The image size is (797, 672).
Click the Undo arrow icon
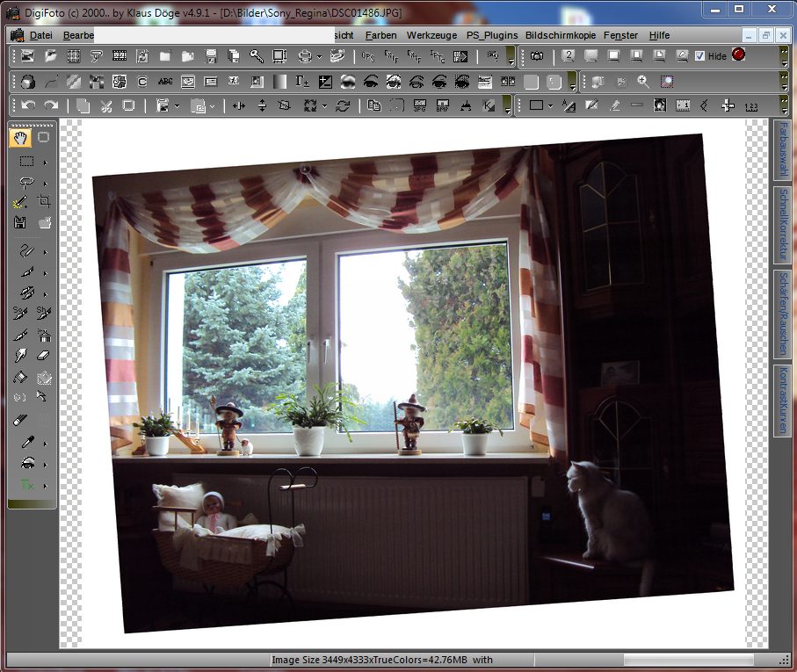28,105
